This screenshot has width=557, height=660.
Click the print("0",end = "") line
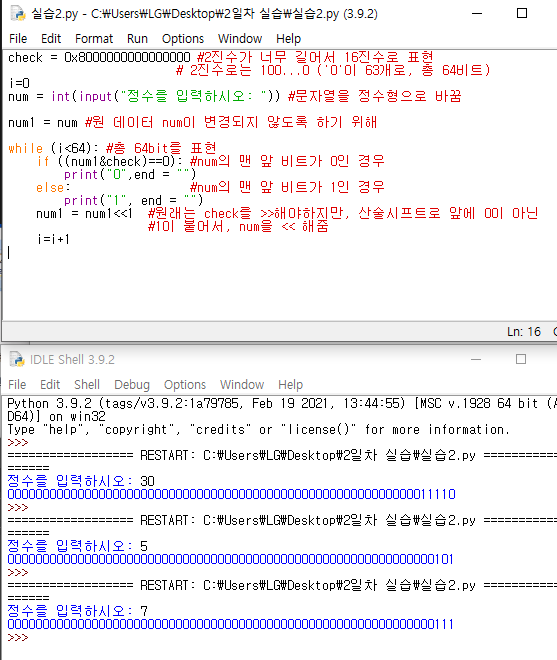(x=130, y=174)
